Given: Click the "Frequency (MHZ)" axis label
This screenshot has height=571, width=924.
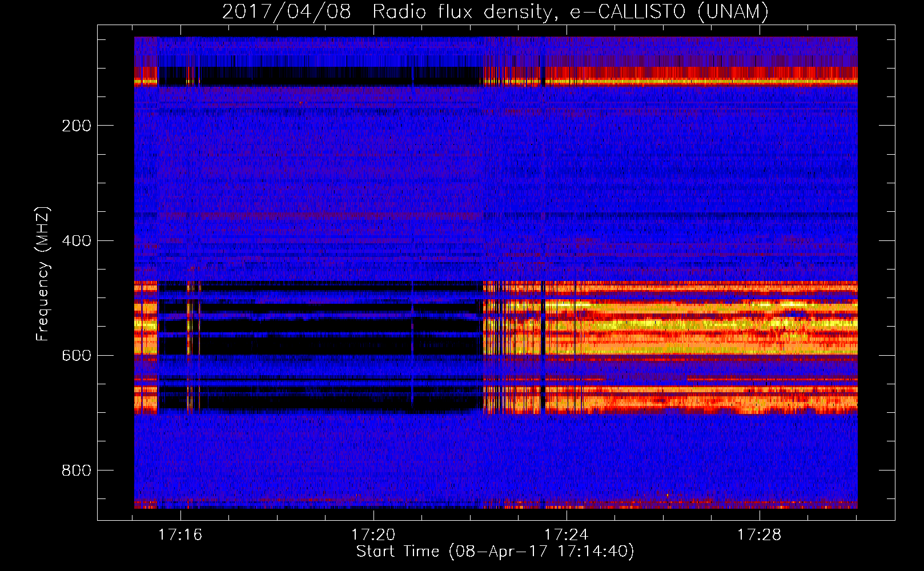Looking at the screenshot, I should [x=43, y=274].
